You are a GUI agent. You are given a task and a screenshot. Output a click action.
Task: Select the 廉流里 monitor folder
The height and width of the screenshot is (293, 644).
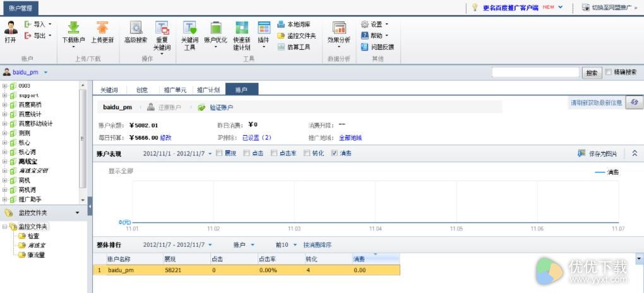(x=36, y=255)
